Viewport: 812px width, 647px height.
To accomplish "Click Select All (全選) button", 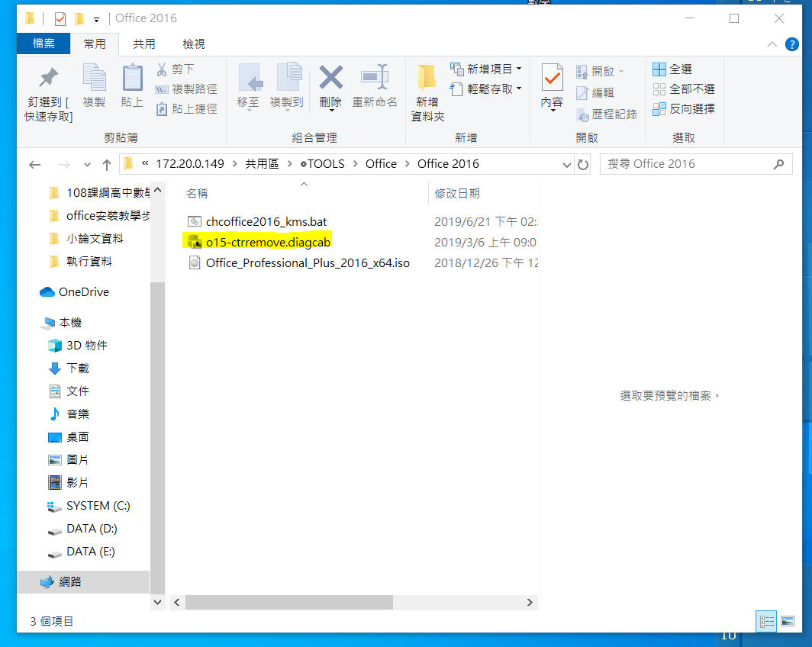I will point(672,69).
